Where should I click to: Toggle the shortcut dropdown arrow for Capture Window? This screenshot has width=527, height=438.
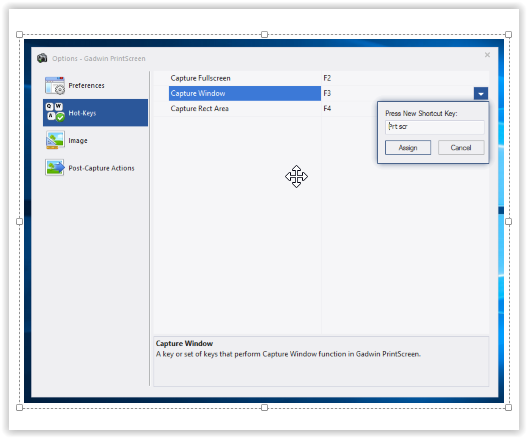481,93
